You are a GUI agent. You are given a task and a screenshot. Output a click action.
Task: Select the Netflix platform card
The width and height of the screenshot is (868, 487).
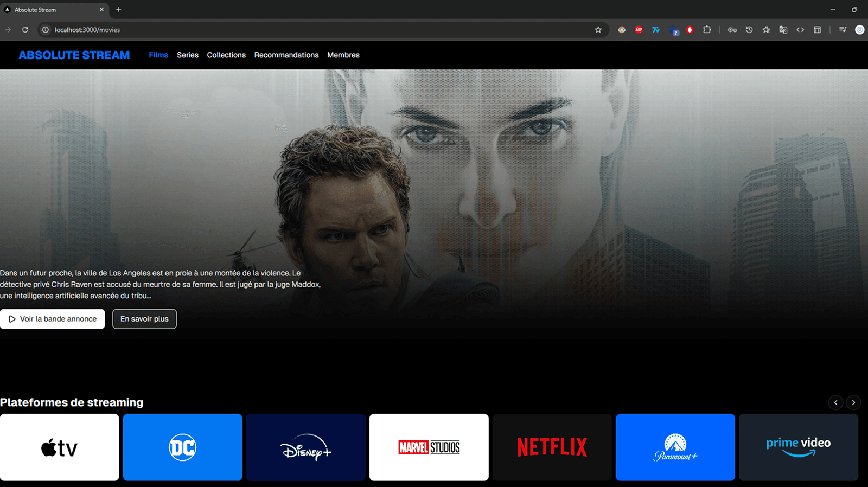(552, 447)
